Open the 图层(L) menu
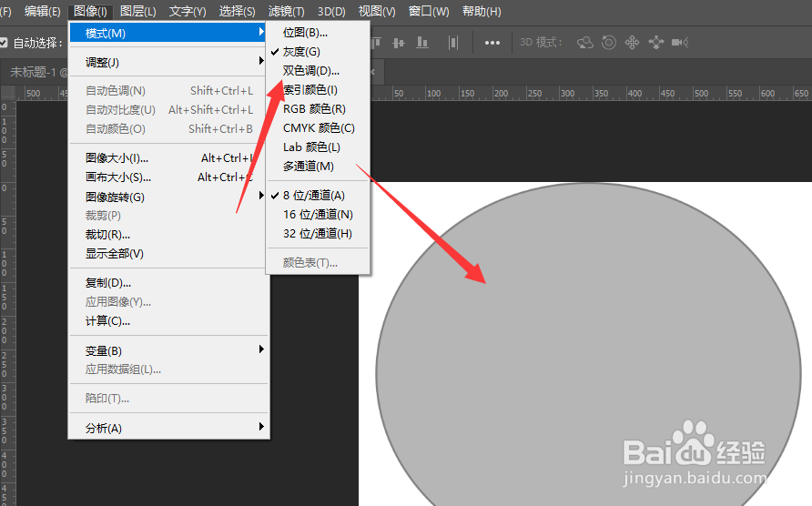 [137, 12]
